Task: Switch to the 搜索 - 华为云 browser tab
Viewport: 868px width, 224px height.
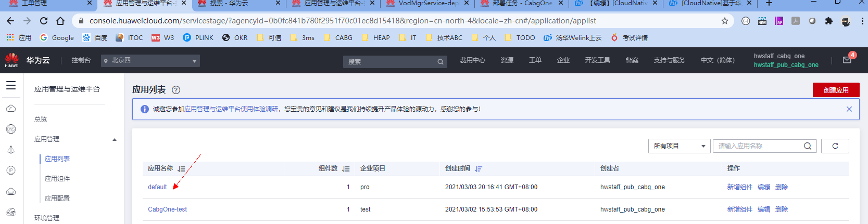Action: pos(238,4)
